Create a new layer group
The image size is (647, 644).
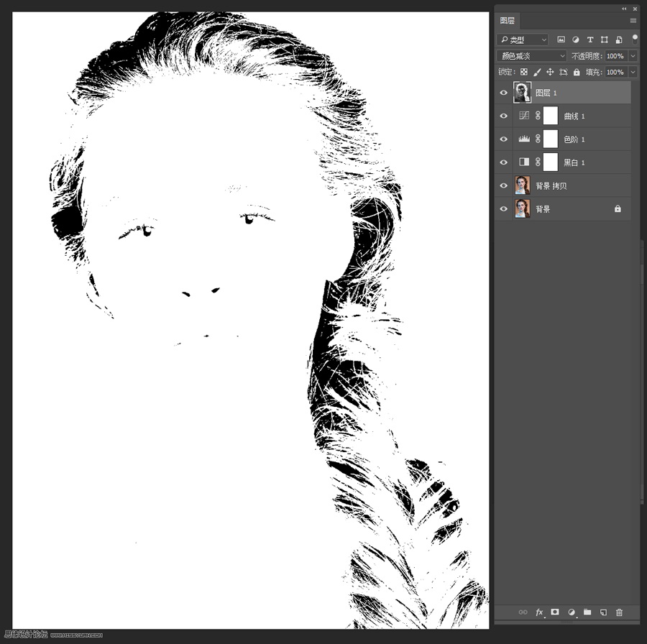click(587, 612)
